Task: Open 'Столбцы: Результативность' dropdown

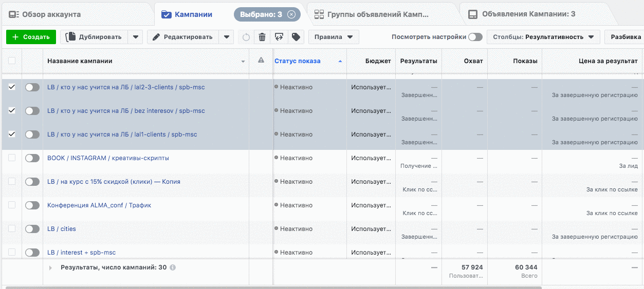Action: pos(543,37)
